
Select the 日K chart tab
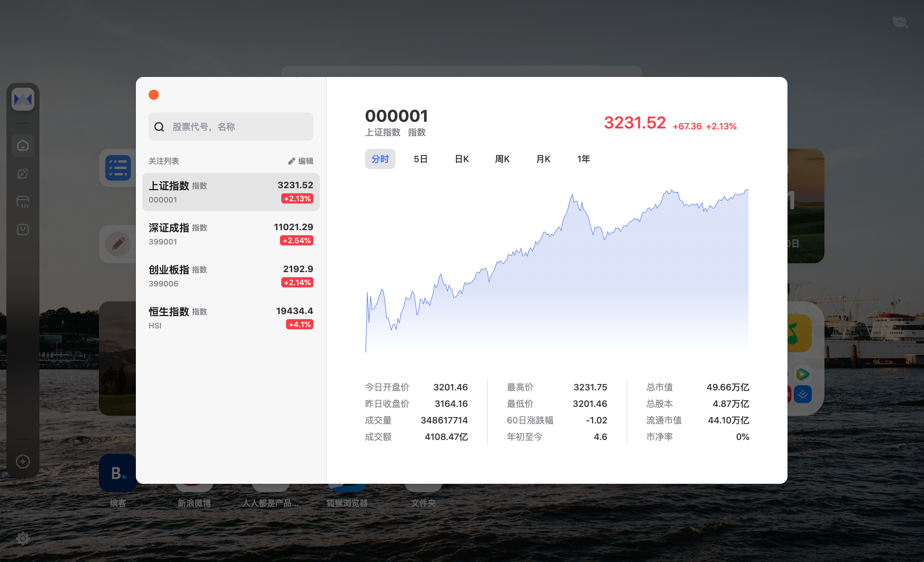[x=462, y=159]
